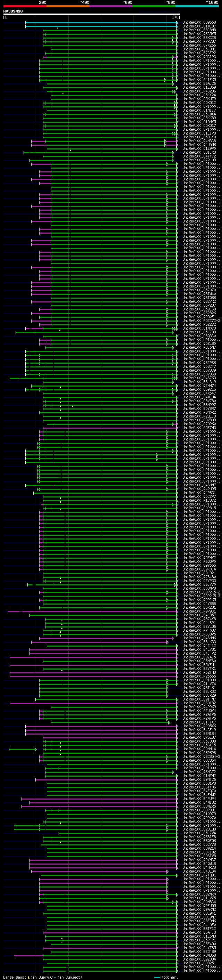Select the sequence ID UniRef100_A4S763

click(x=199, y=378)
